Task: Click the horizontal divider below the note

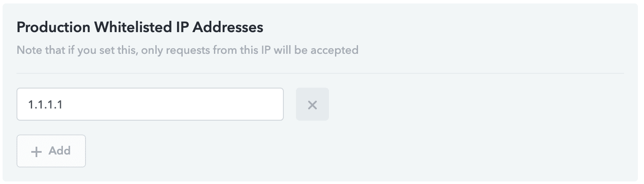Action: [320, 73]
